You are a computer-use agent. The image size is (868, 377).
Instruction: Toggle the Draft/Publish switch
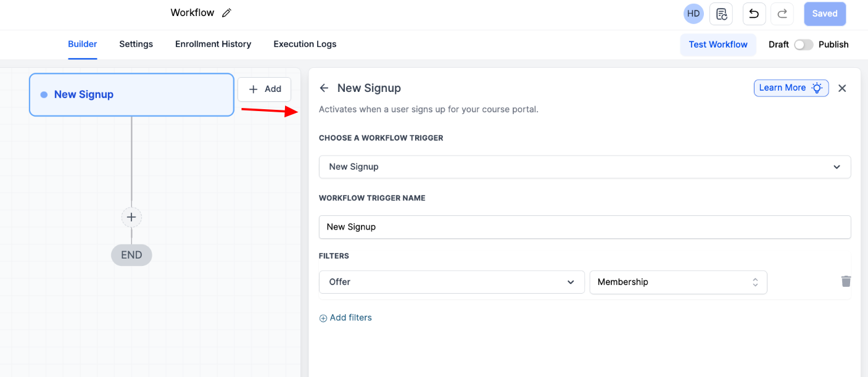click(x=803, y=44)
